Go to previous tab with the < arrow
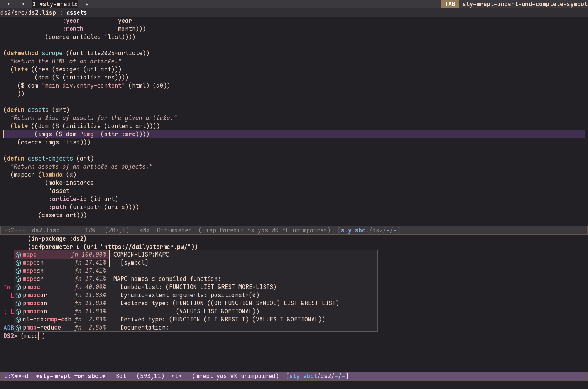Viewport: 588px width, 389px height. [x=9, y=4]
